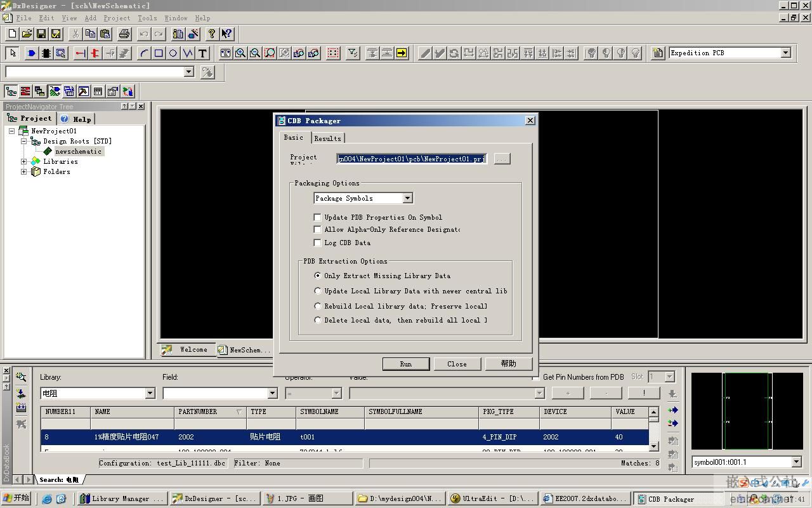Click the symbol preview thumbnail

(x=747, y=411)
